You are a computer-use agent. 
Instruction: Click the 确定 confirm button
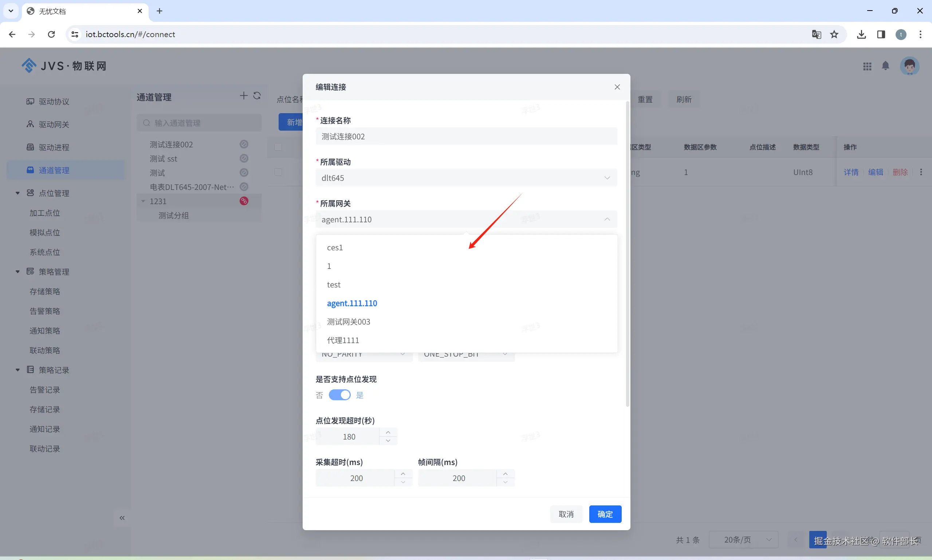[605, 514]
